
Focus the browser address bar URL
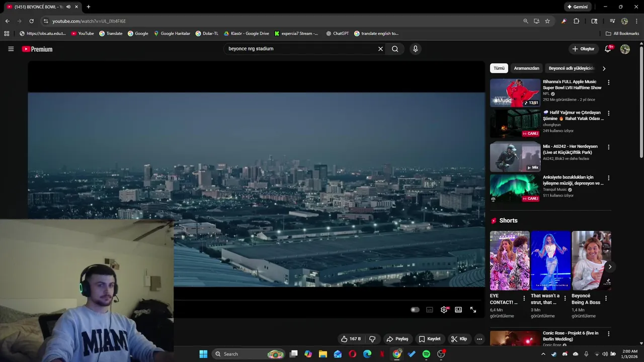coord(89,21)
